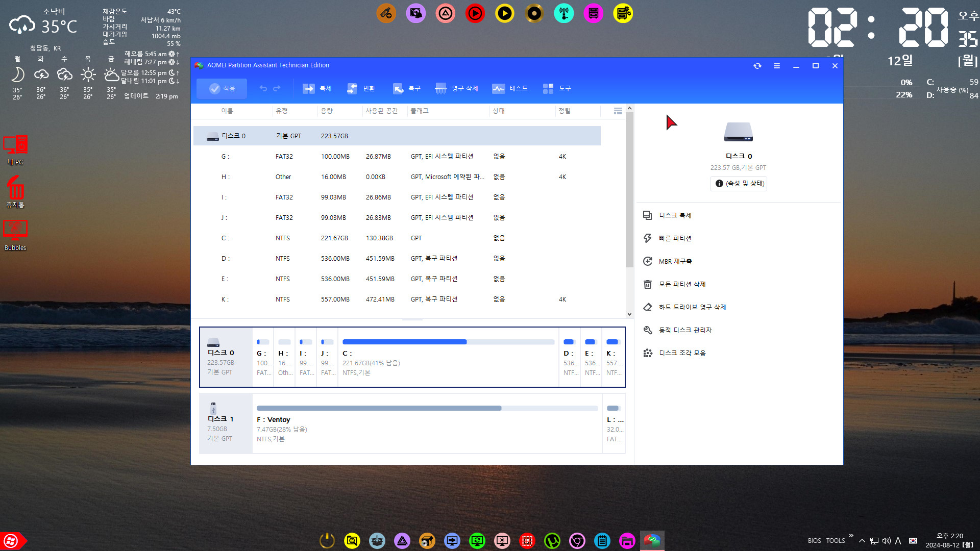
Task: Click the power icon on taskbar
Action: click(327, 541)
